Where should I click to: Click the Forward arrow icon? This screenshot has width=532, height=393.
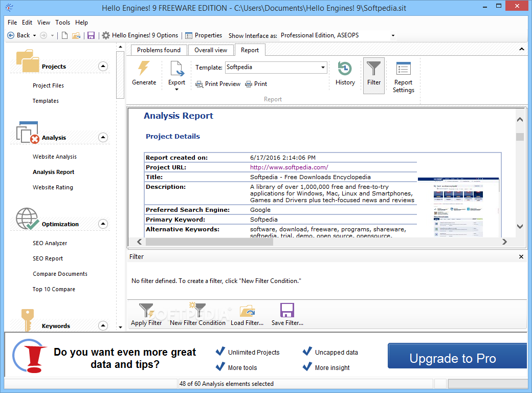point(43,35)
